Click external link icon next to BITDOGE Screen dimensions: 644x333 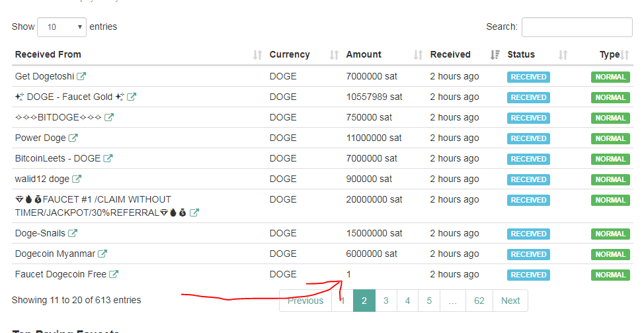tap(109, 118)
